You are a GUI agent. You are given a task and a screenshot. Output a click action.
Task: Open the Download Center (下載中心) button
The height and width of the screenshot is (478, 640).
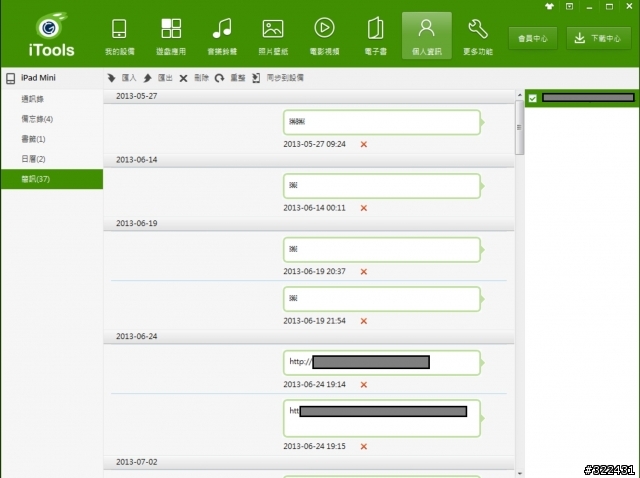[x=598, y=38]
